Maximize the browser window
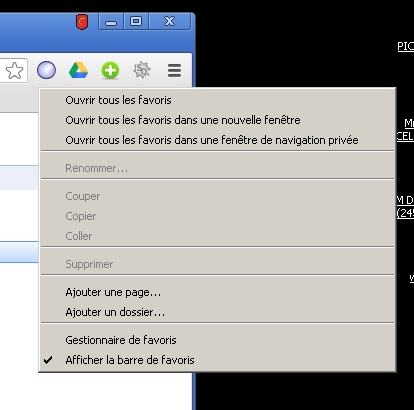414x410 pixels. [136, 22]
